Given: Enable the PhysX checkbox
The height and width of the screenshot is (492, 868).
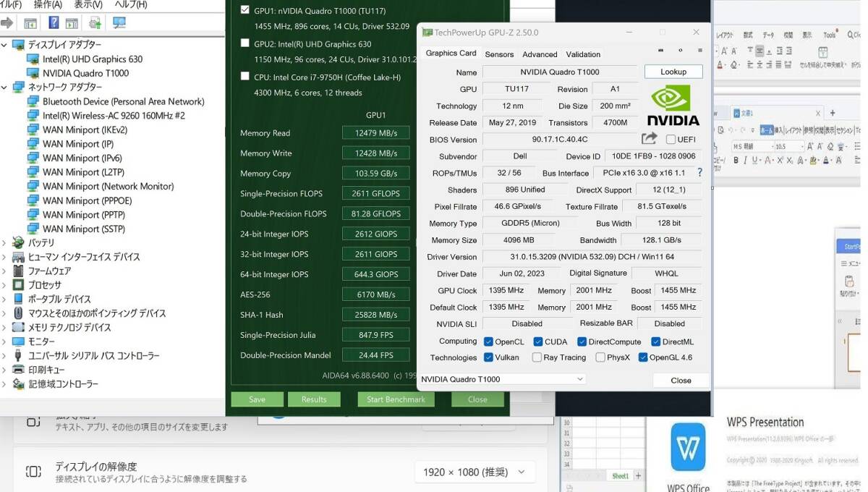Looking at the screenshot, I should tap(600, 357).
